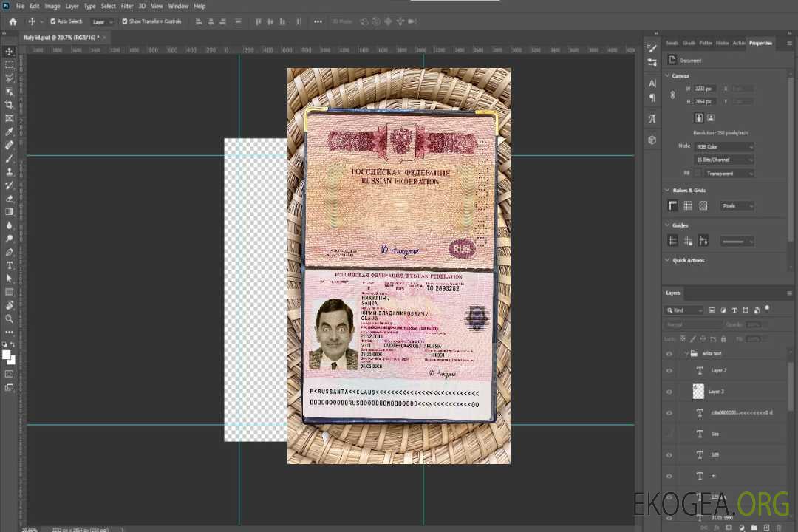Screen dimensions: 798x532
Task: Click foreground/background color swatches
Action: click(9, 357)
